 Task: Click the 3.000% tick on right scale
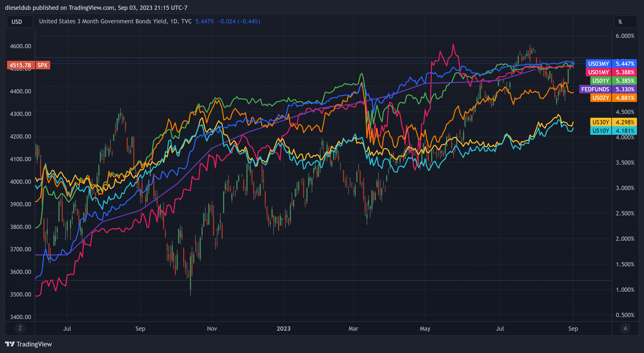point(625,188)
